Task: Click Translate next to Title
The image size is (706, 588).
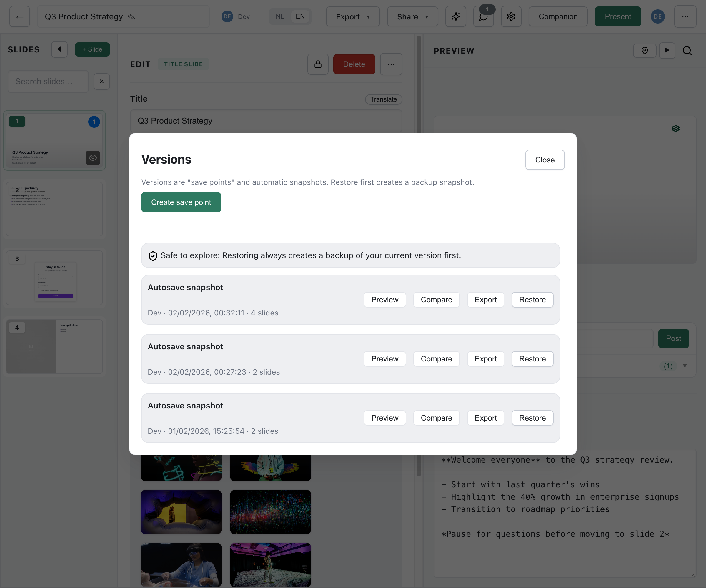Action: point(383,99)
